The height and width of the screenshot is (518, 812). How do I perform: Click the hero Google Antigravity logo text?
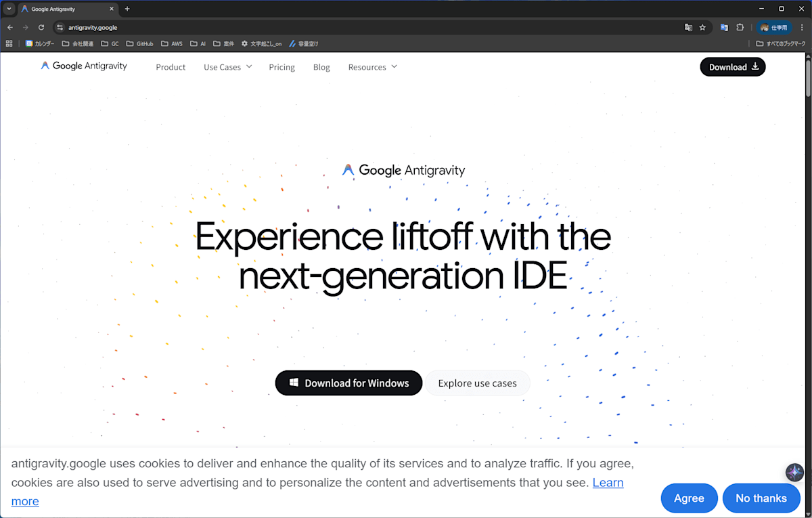(x=404, y=170)
